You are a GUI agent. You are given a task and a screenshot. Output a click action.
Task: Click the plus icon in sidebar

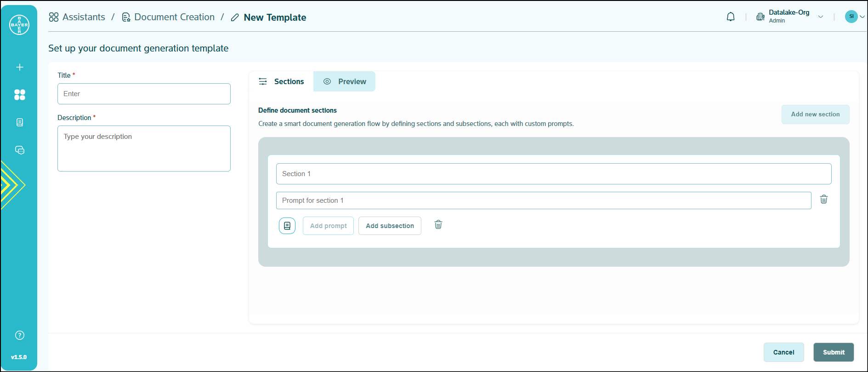pos(19,67)
